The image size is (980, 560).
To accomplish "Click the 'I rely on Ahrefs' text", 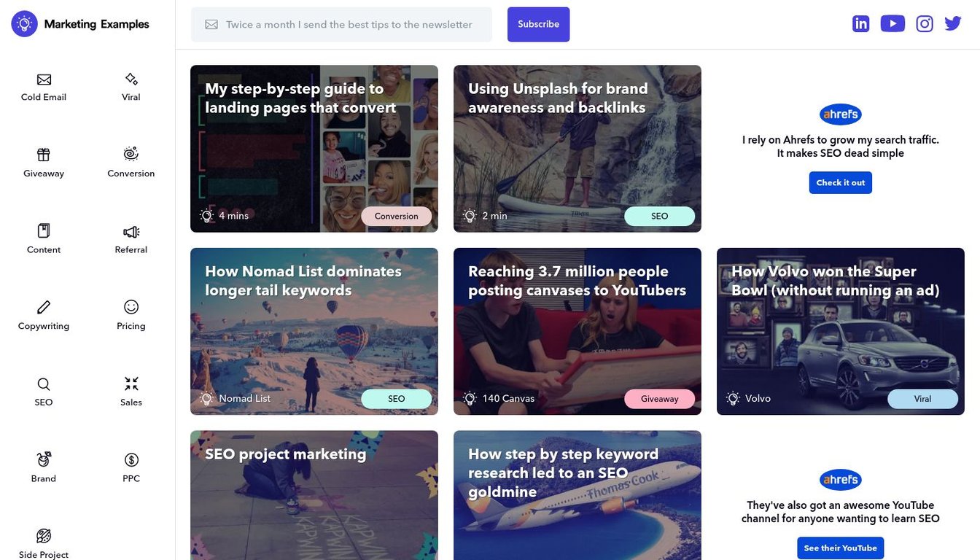I will coord(841,147).
